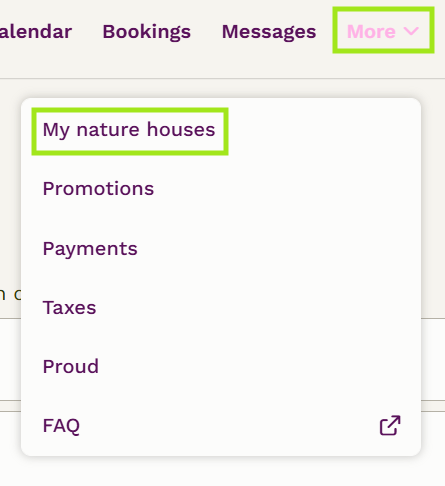Open the Calendar navigation tab
This screenshot has height=486, width=445.
tap(36, 32)
